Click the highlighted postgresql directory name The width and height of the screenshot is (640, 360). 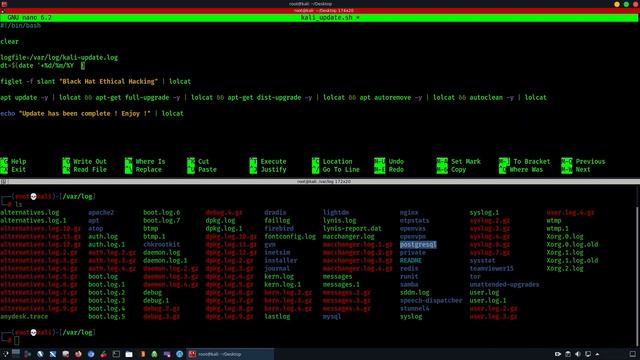(418, 244)
